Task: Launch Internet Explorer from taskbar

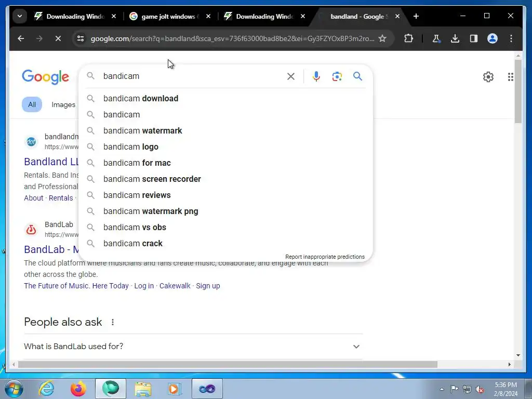Action: [46, 389]
